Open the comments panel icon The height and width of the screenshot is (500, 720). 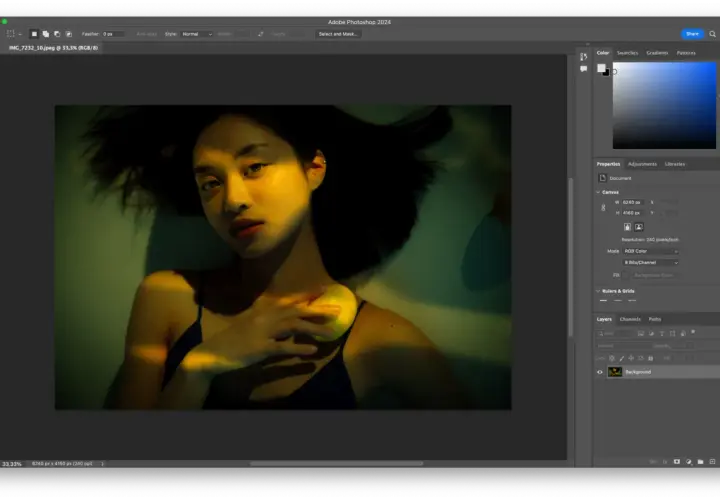coord(583,69)
